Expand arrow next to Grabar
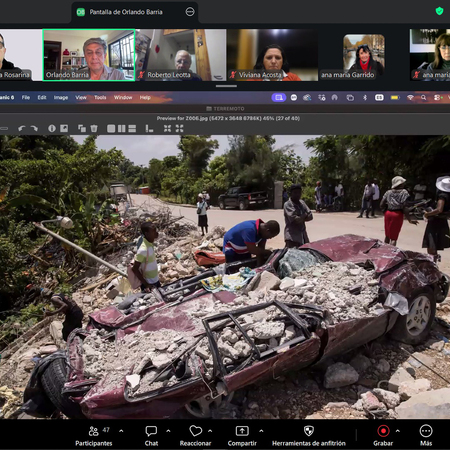450x450 pixels. 398,431
